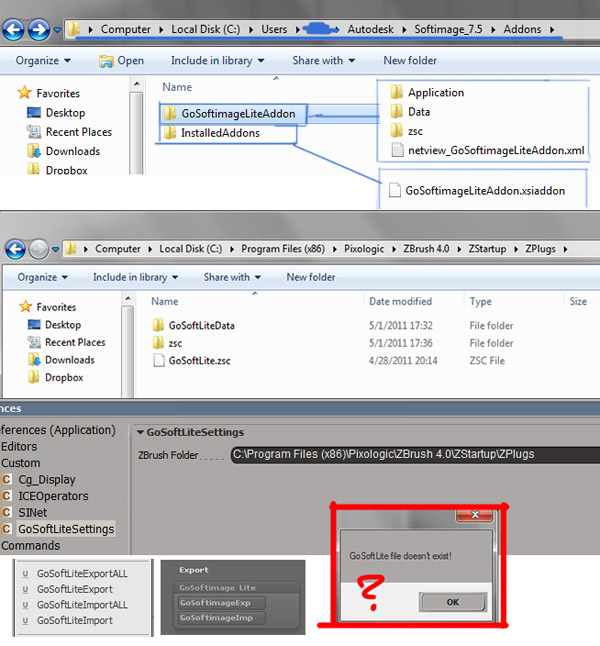The image size is (600, 646).
Task: Open the GoSoftimageLiteAddon folder icon
Action: pos(170,113)
